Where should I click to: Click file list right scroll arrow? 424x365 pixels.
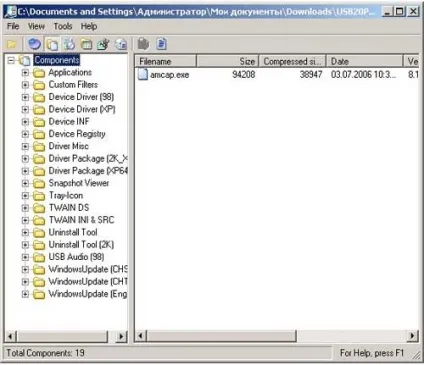413,336
